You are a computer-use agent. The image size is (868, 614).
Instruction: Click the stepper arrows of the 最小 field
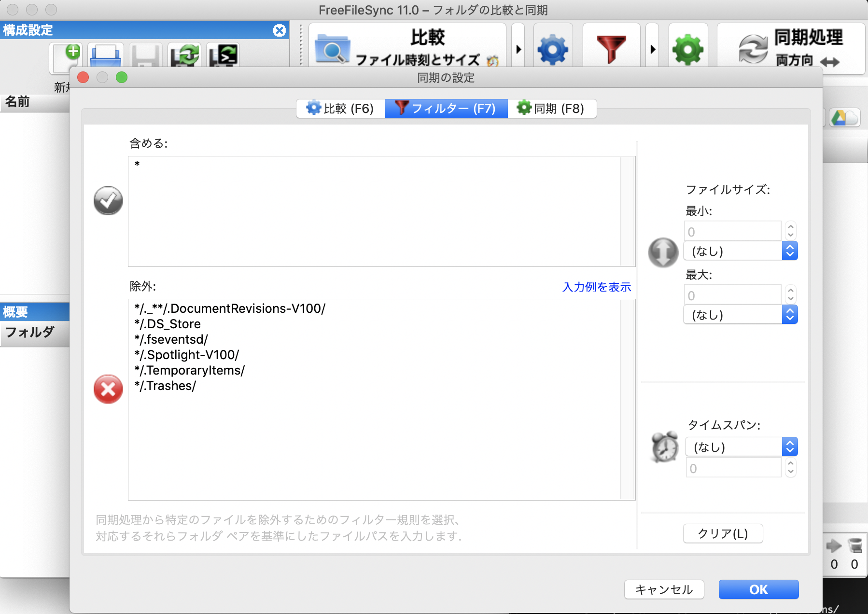790,231
